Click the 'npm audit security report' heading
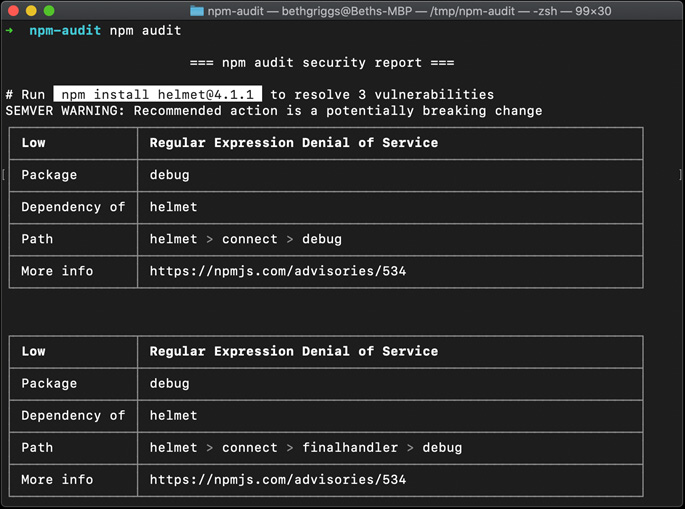 point(322,62)
